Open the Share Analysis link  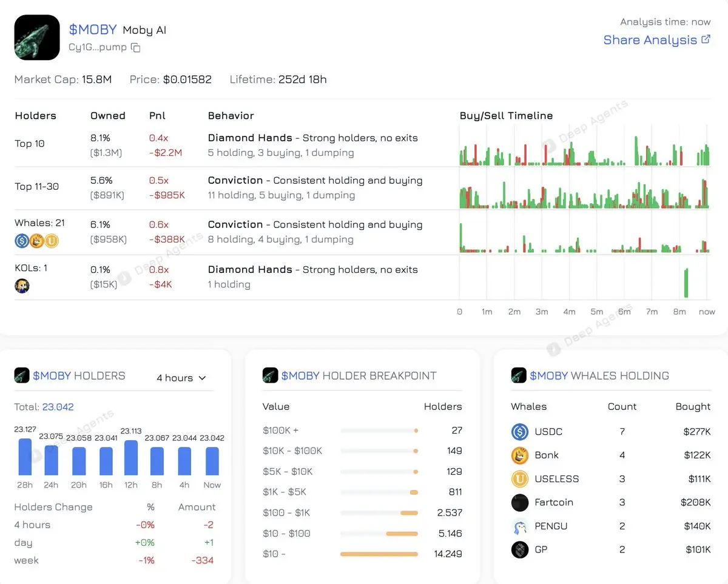tap(657, 40)
